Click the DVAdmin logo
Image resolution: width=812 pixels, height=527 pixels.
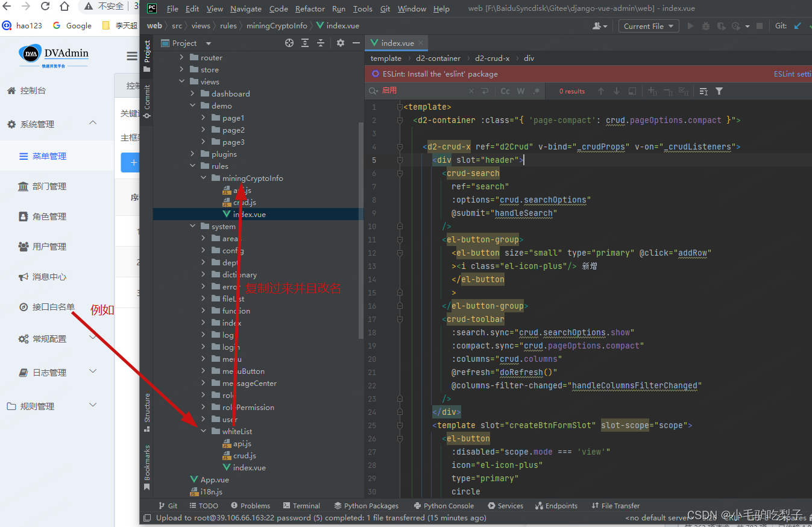click(54, 55)
